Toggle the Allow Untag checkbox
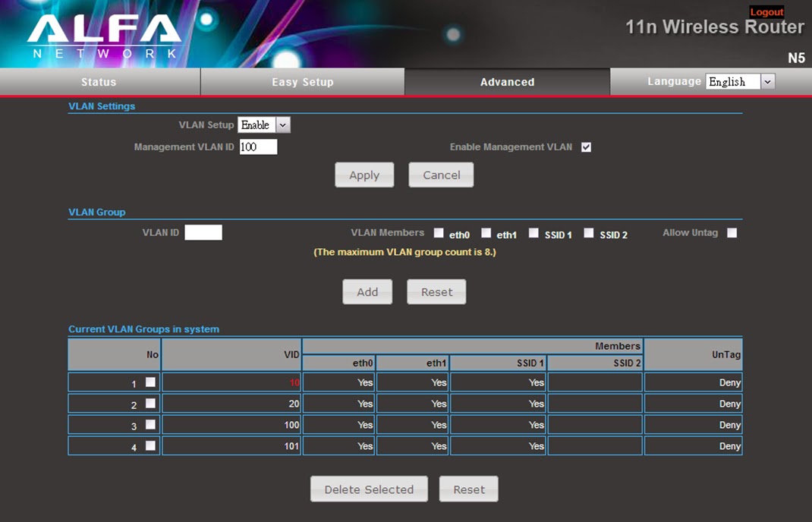Screen dimensions: 812x522 click(x=732, y=233)
